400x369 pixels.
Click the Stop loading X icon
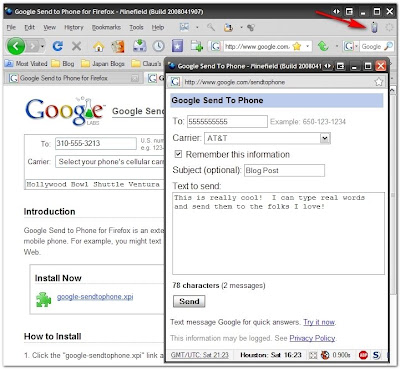coord(76,46)
